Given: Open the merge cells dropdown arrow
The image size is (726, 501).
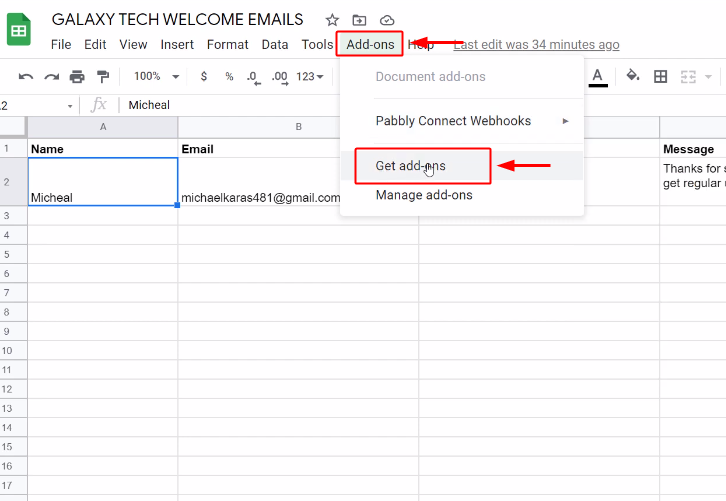Looking at the screenshot, I should [x=708, y=76].
